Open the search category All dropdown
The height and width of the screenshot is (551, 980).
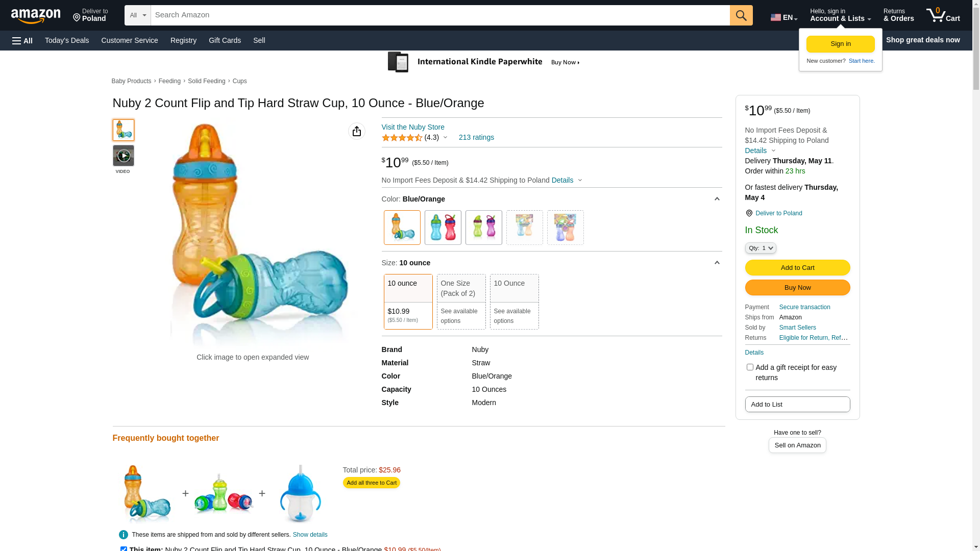point(138,15)
